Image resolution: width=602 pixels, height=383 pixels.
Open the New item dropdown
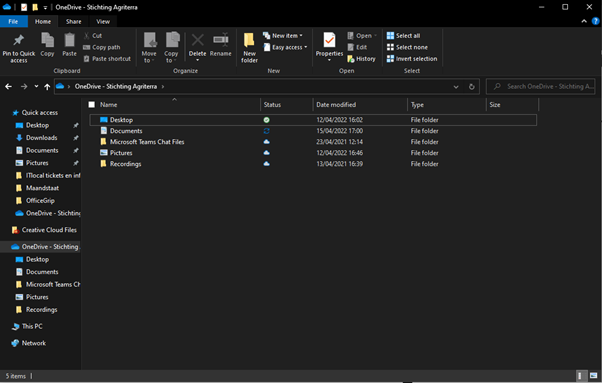tap(283, 36)
